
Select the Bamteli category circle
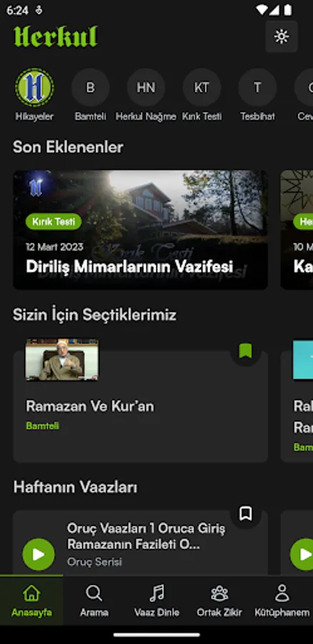90,87
